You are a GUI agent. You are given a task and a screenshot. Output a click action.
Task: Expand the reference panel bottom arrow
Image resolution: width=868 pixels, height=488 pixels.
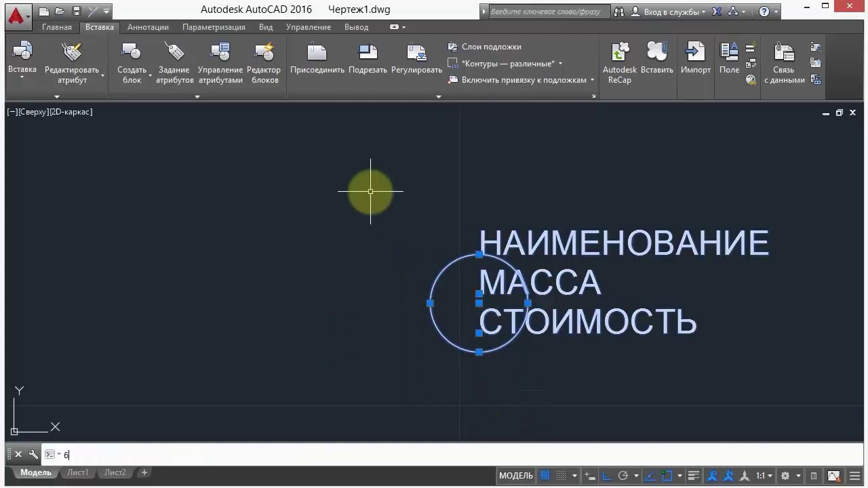439,97
